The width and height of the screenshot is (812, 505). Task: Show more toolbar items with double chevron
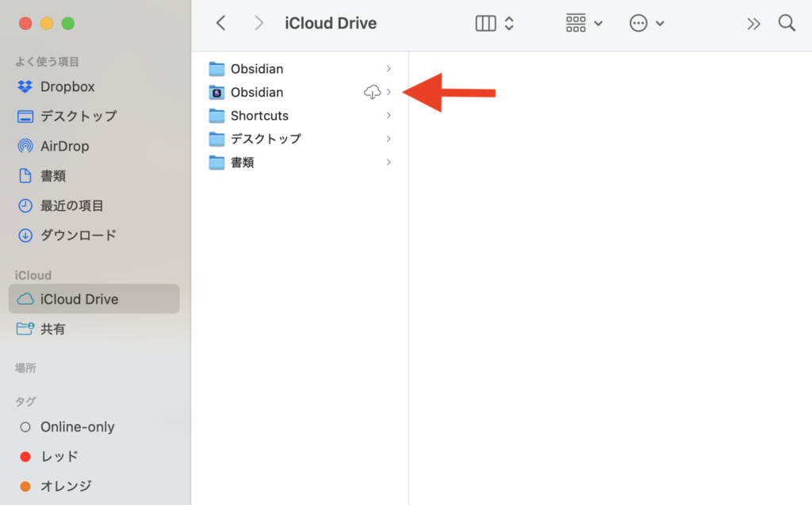coord(753,24)
